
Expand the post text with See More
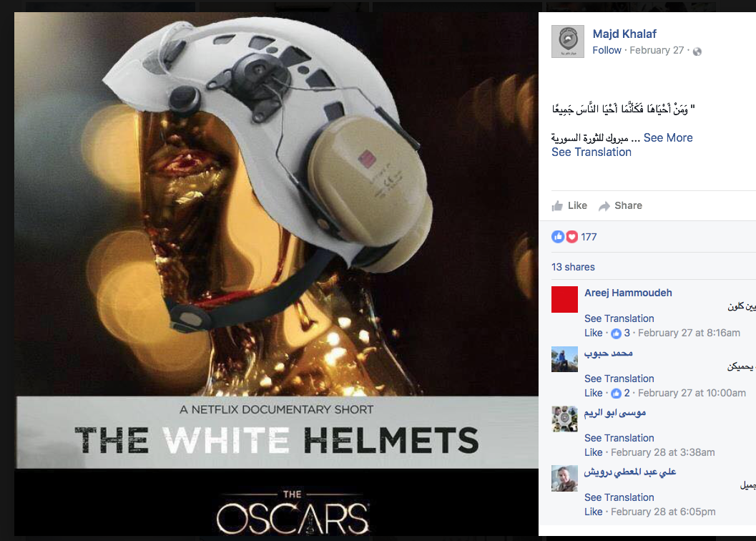(668, 138)
